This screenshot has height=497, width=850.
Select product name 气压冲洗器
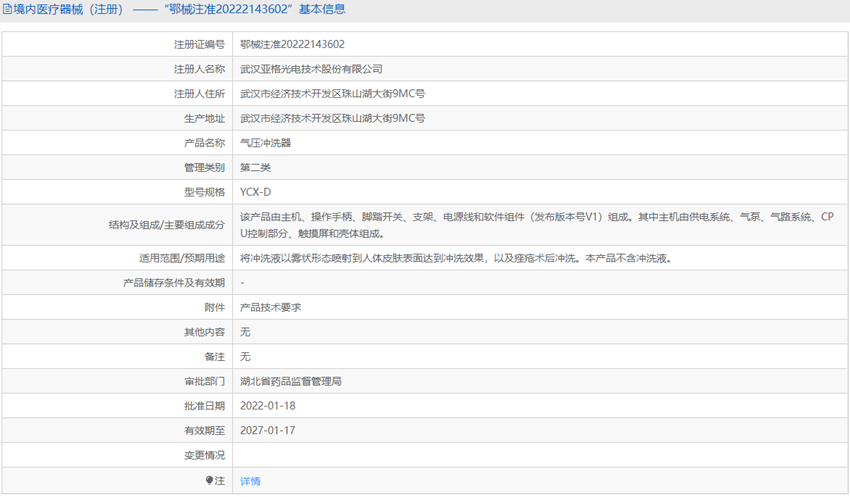point(266,143)
